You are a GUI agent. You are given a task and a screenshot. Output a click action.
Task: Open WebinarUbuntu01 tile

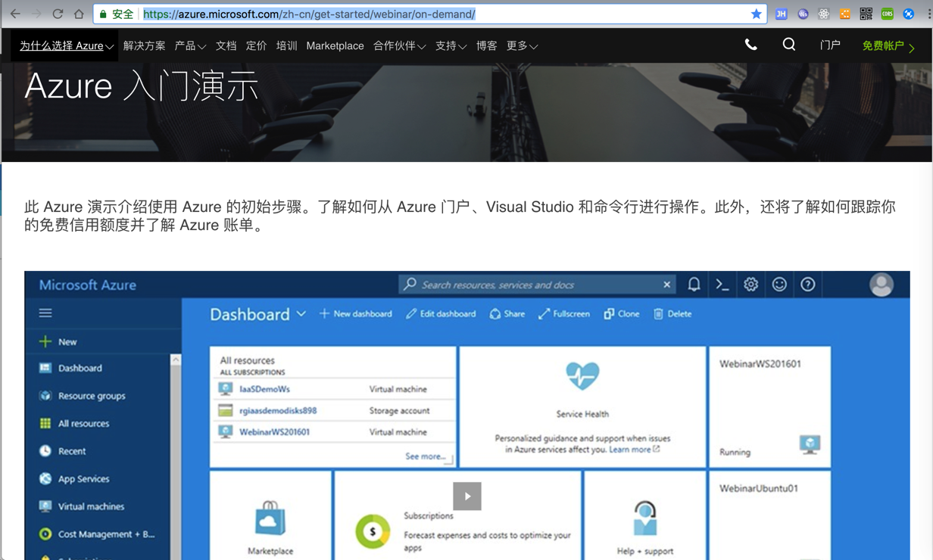[769, 515]
